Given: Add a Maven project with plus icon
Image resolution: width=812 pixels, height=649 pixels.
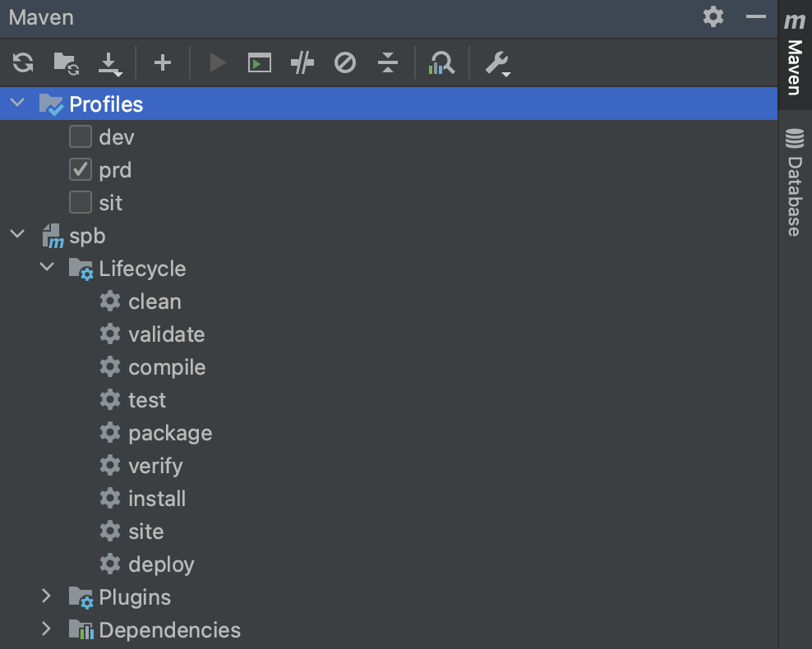Looking at the screenshot, I should pyautogui.click(x=163, y=62).
